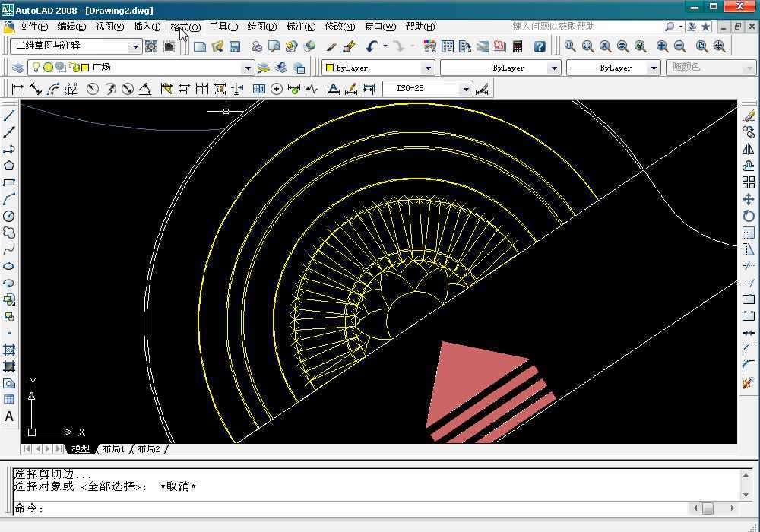
Task: Open the 标注(N) menu
Action: 300,27
